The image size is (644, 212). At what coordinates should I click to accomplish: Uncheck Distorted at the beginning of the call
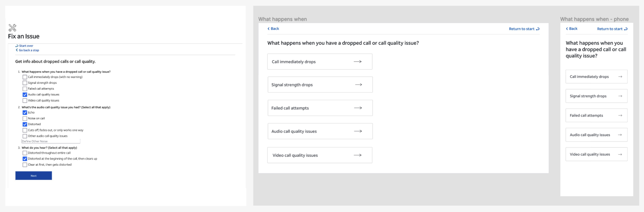[25, 159]
